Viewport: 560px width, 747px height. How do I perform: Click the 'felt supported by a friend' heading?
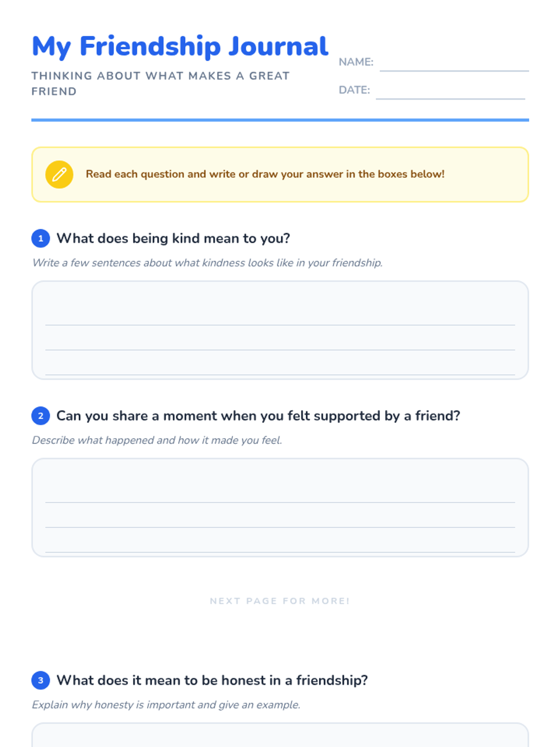click(258, 416)
